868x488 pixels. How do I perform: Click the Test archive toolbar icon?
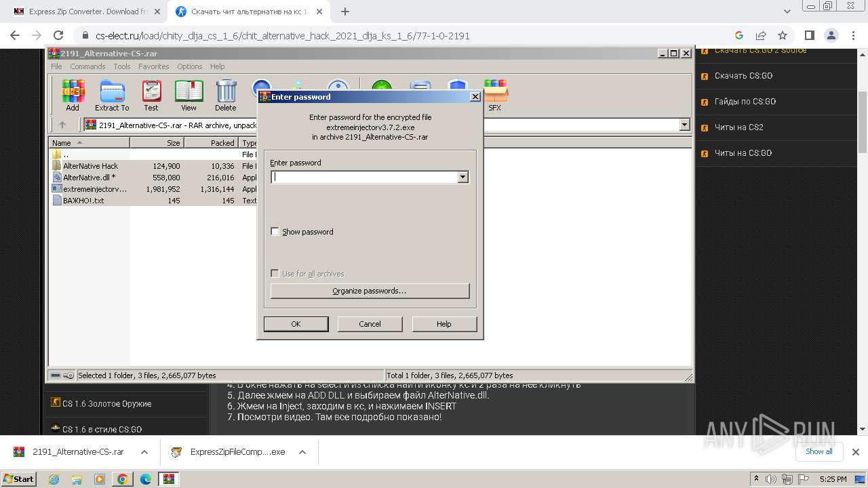151,95
